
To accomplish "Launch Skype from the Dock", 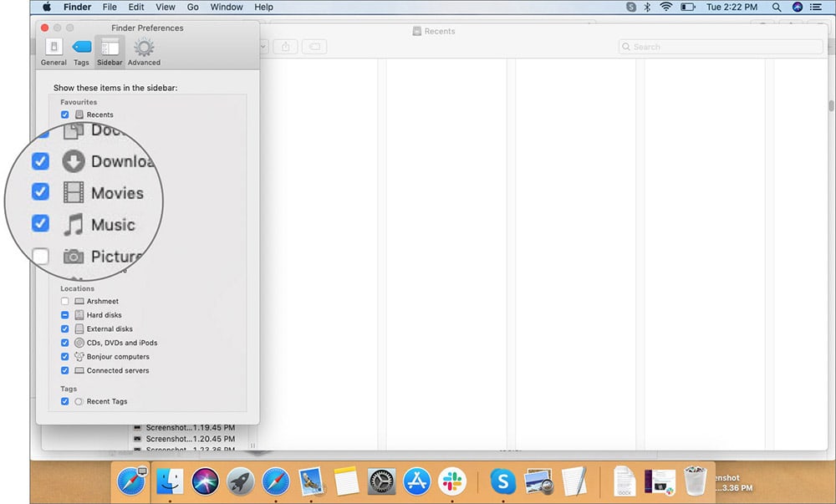I will (502, 481).
